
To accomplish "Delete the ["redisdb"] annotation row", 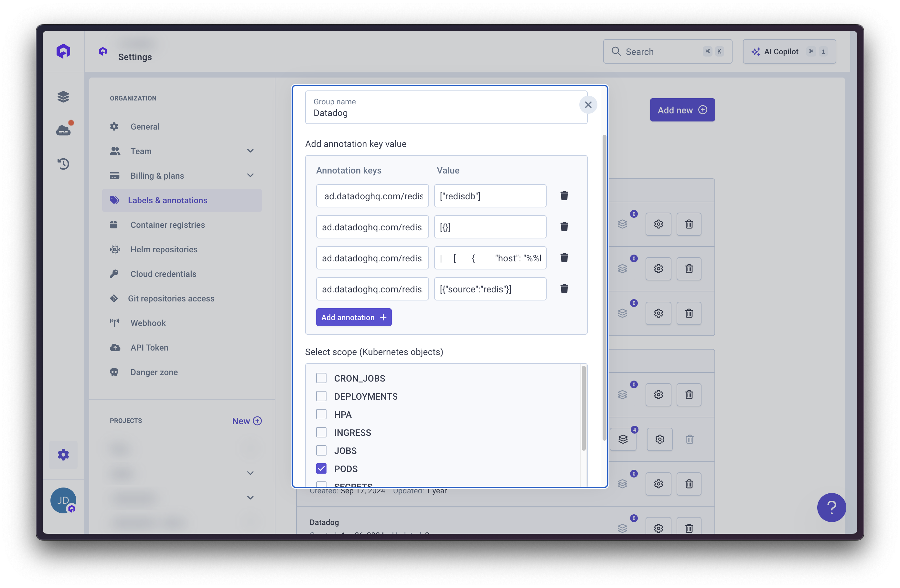I will pyautogui.click(x=564, y=196).
